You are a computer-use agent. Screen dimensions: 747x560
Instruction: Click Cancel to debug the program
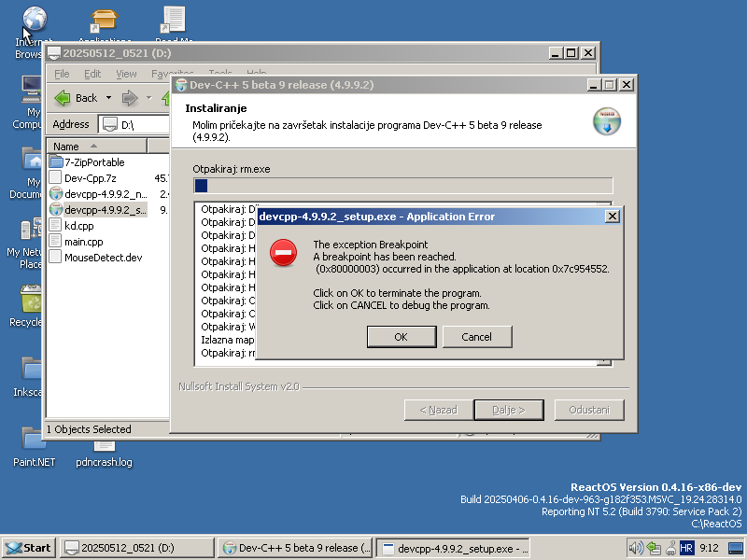[477, 337]
